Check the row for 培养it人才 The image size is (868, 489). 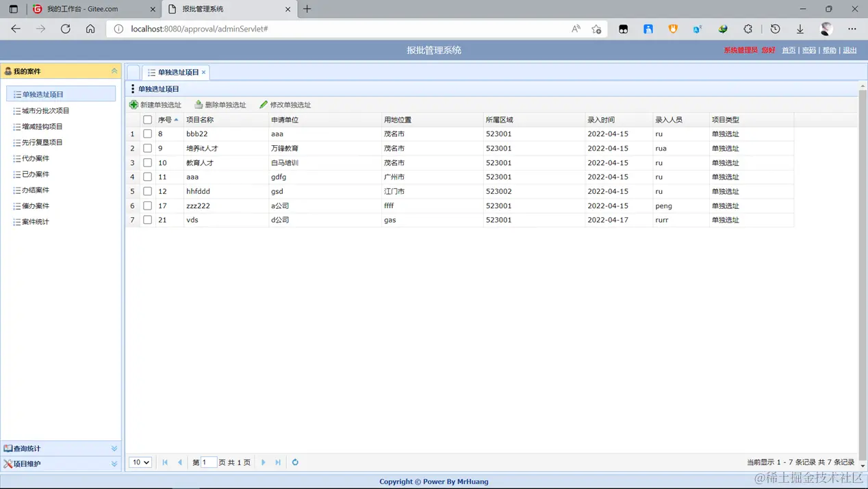coord(147,149)
